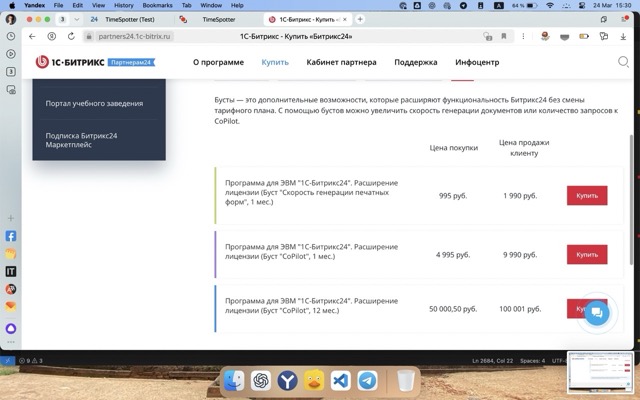Add a sidebar item with the plus button
This screenshot has height=400, width=640.
[x=11, y=217]
